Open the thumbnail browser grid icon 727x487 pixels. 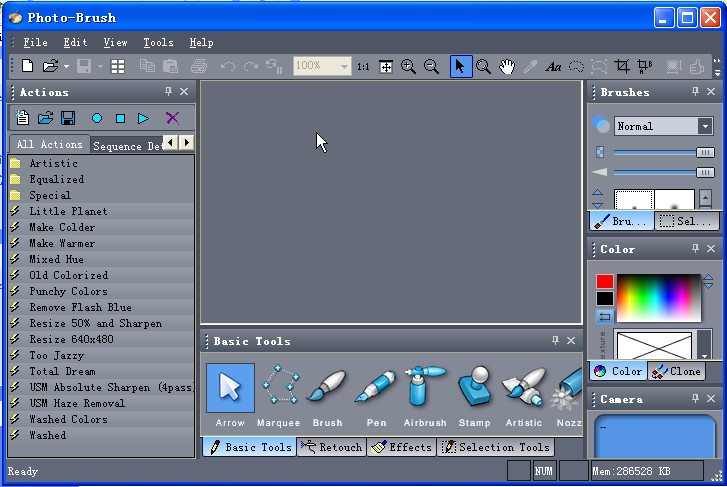pyautogui.click(x=118, y=66)
